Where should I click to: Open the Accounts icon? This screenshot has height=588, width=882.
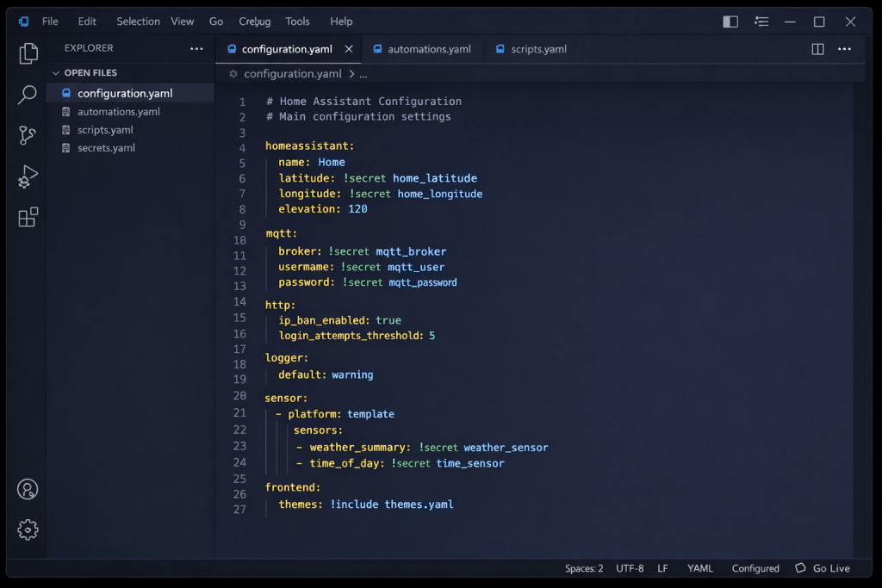28,489
